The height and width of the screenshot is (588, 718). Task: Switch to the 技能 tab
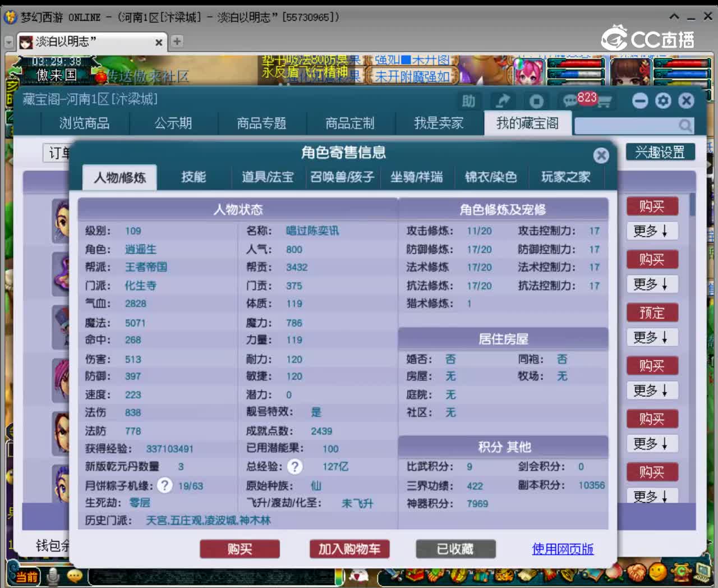pos(194,177)
